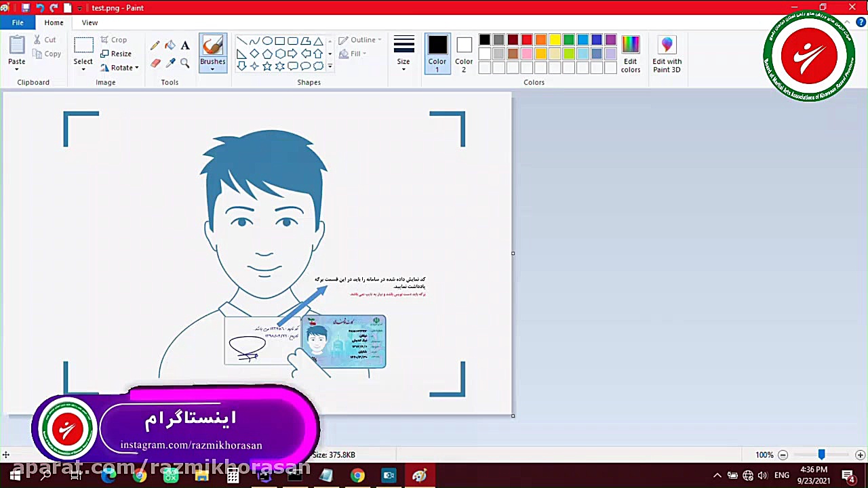The image size is (868, 488).
Task: Click the zoom in plus button
Action: [x=860, y=455]
